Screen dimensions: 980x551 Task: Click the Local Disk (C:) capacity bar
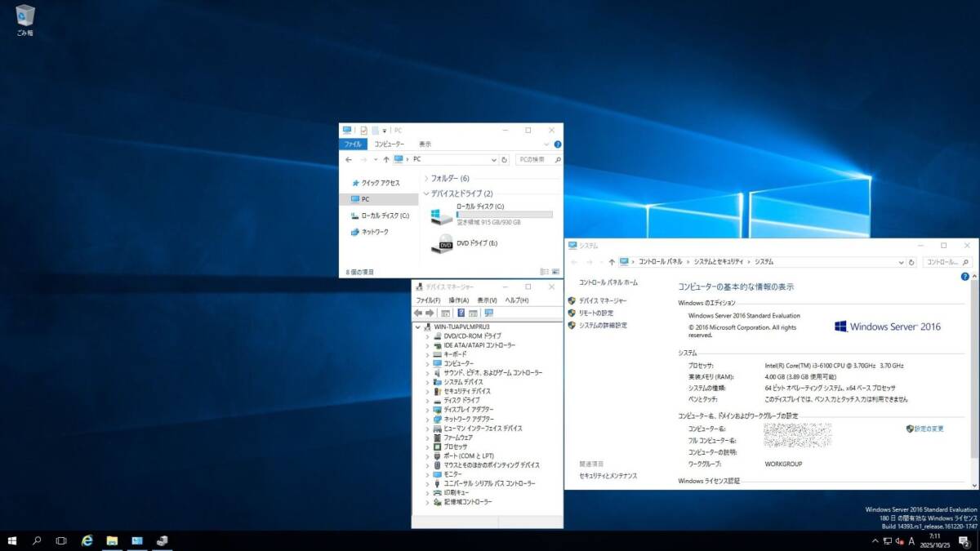coord(504,215)
